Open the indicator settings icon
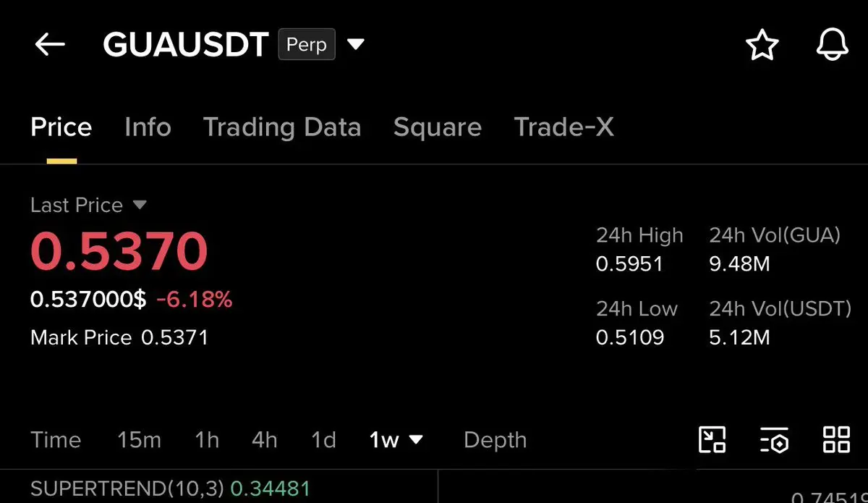Image resolution: width=868 pixels, height=503 pixels. coord(774,440)
